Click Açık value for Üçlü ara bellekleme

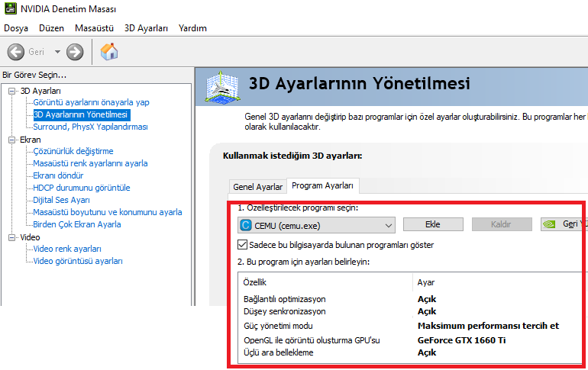click(x=427, y=352)
